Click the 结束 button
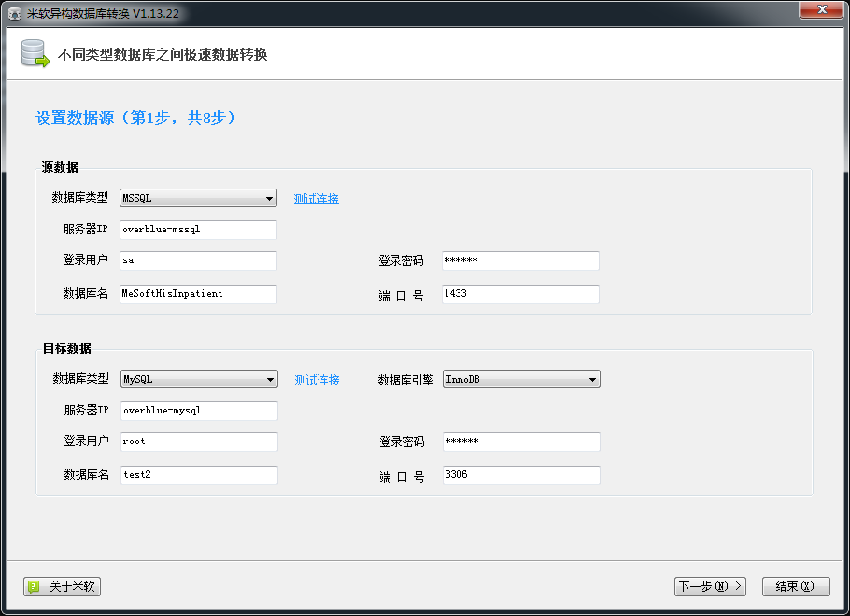 tap(795, 586)
